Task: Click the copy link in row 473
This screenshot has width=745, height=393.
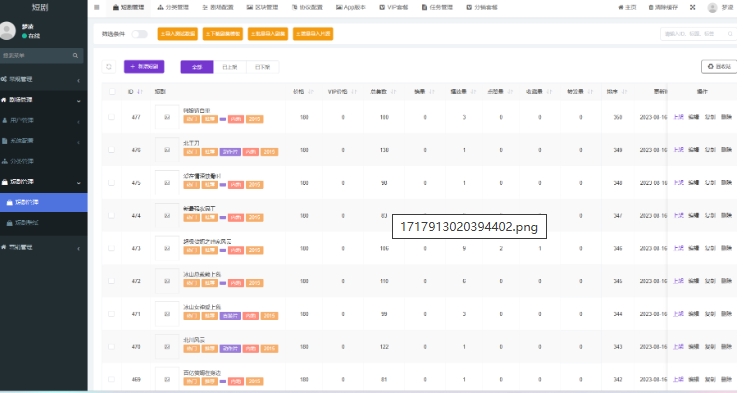Action: pyautogui.click(x=710, y=248)
